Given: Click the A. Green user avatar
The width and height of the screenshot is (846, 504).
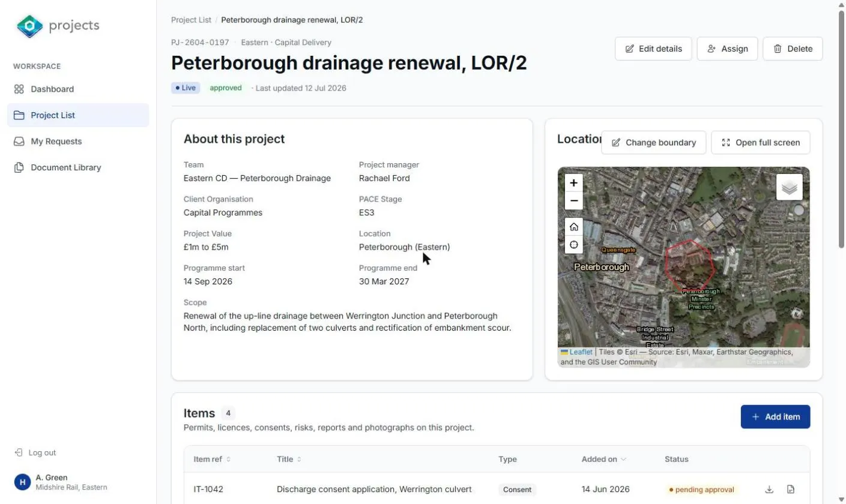Looking at the screenshot, I should tap(22, 482).
